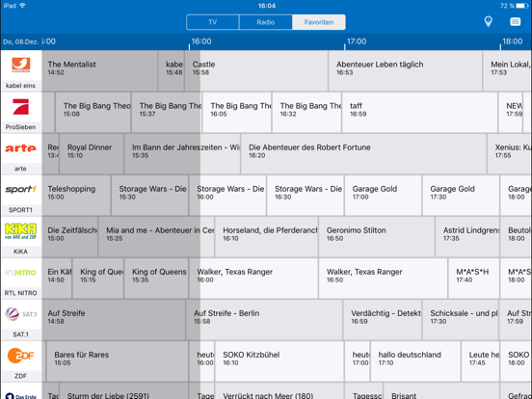Tap the 17:00 timeline marker
Viewport: 532px width, 399px height.
pyautogui.click(x=357, y=41)
